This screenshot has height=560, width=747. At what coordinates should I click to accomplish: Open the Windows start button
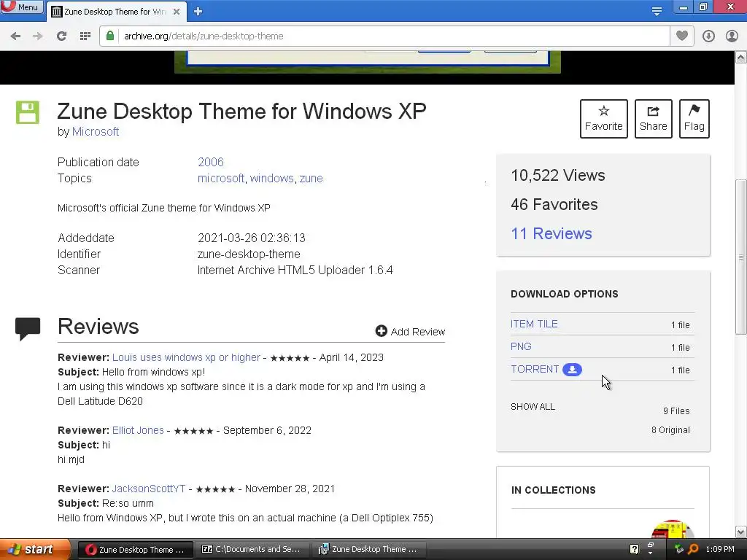point(34,549)
